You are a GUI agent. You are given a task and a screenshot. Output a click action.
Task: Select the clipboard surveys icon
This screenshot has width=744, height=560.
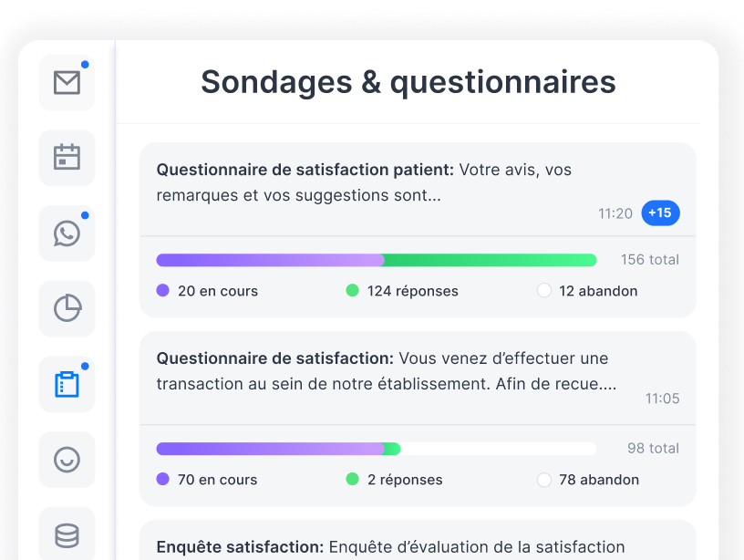point(67,384)
